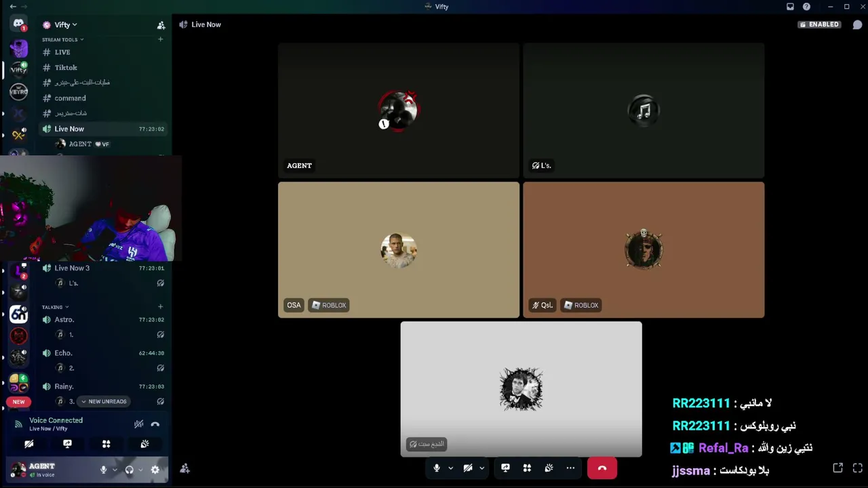Collapse the STREAM TOOLS category
The width and height of the screenshot is (868, 488).
62,39
